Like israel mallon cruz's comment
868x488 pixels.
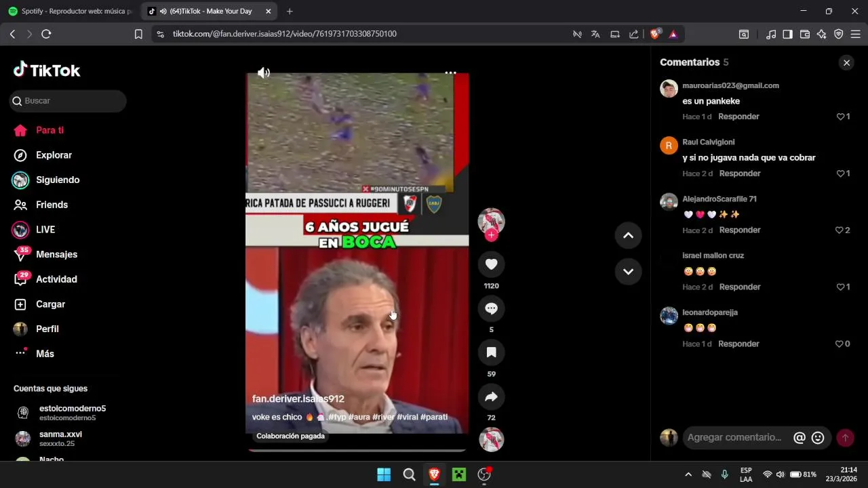pyautogui.click(x=843, y=287)
